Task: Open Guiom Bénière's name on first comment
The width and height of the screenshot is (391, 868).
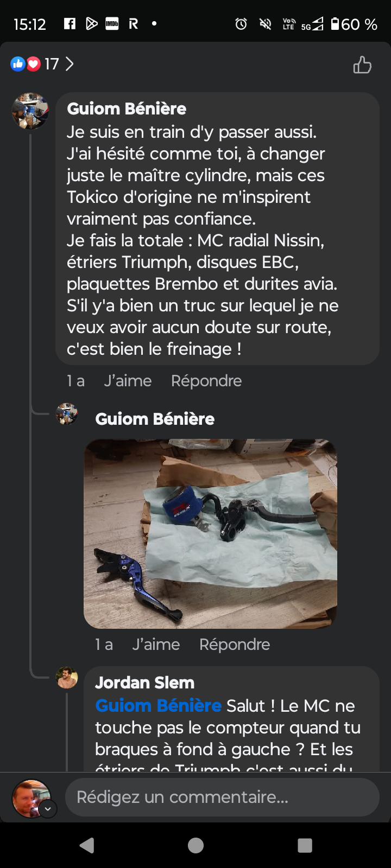Action: coord(127,109)
